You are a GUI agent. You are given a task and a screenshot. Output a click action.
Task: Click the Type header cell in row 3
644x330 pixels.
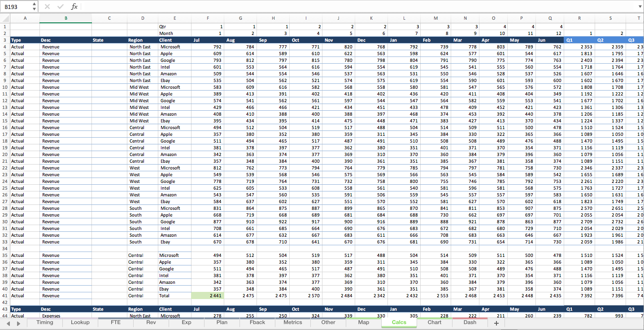tap(25, 40)
